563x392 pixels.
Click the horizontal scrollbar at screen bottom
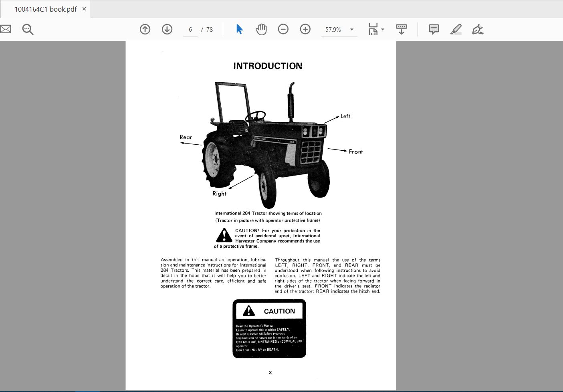(260, 389)
